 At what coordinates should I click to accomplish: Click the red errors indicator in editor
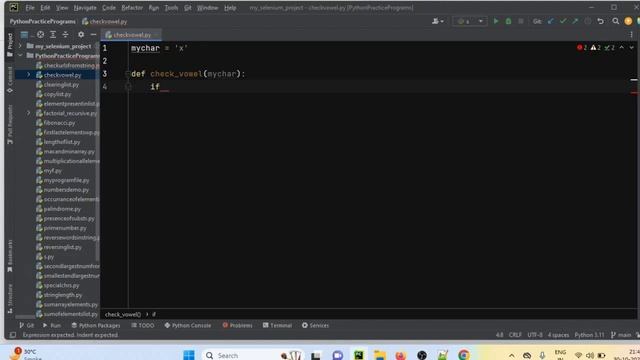[x=582, y=48]
